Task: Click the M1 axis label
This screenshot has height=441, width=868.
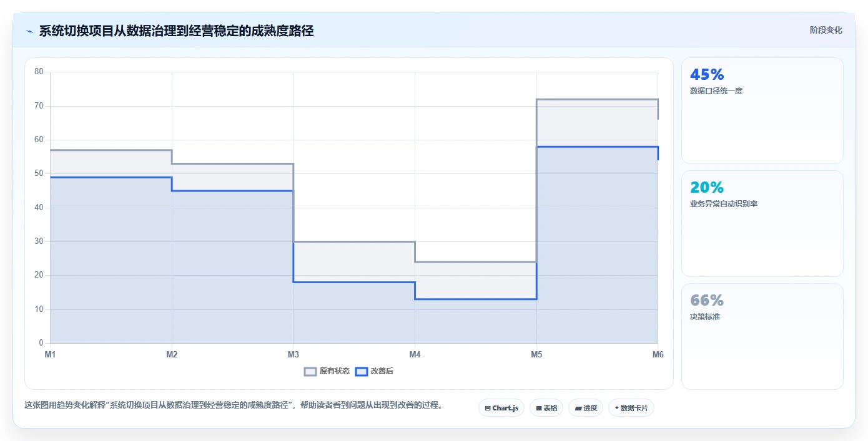Action: 50,355
